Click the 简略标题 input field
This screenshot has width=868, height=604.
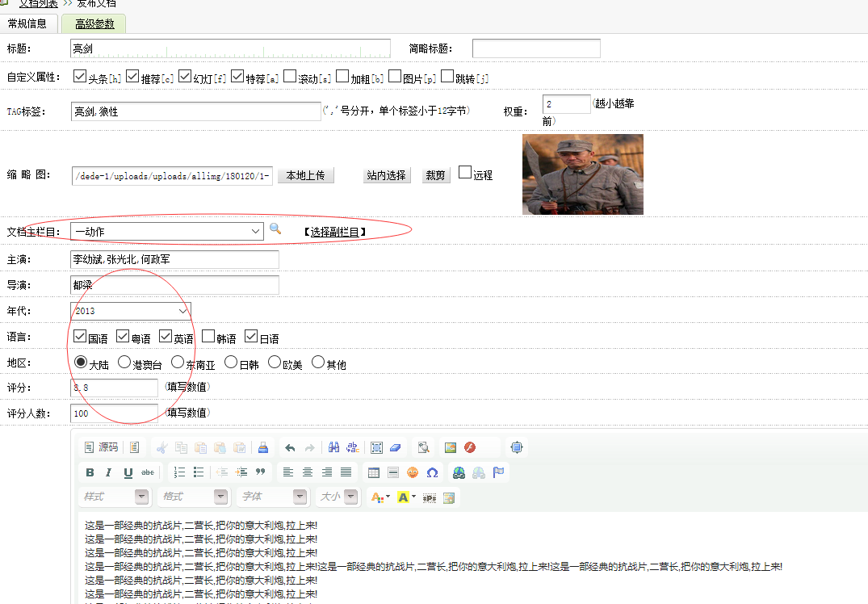(x=536, y=48)
